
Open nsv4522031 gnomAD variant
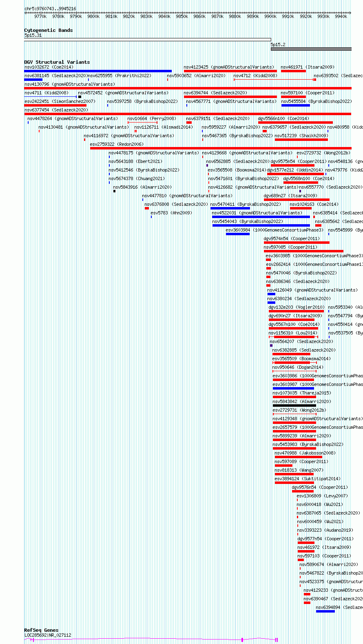coord(257,213)
